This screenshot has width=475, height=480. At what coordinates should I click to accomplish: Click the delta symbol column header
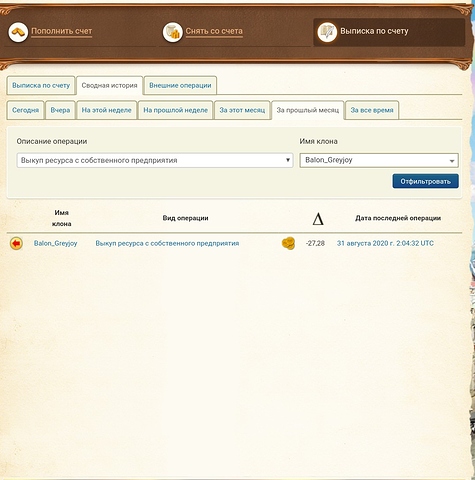coord(318,219)
